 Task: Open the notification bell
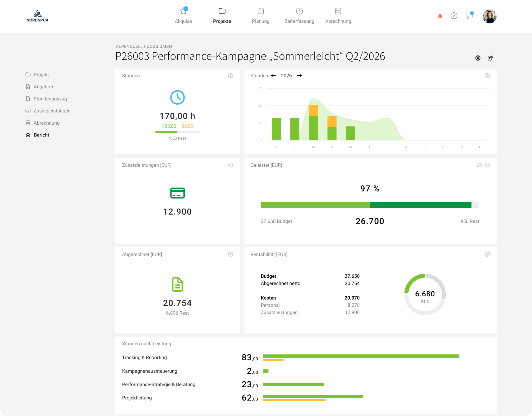(440, 16)
